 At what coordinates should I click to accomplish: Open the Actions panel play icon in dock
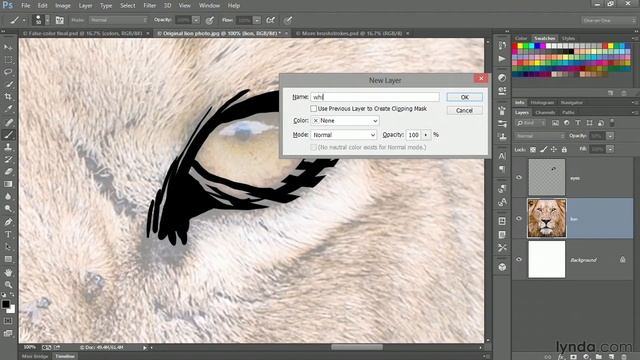[502, 59]
